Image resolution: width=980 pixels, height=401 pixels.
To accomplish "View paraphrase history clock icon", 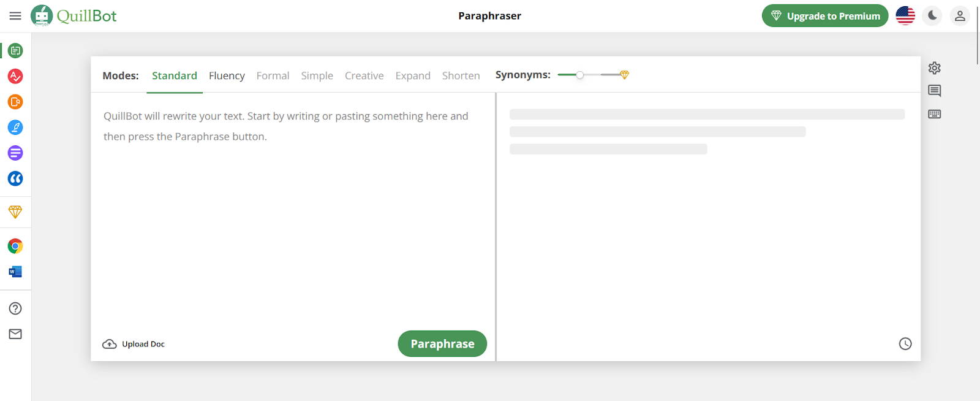I will (x=905, y=344).
